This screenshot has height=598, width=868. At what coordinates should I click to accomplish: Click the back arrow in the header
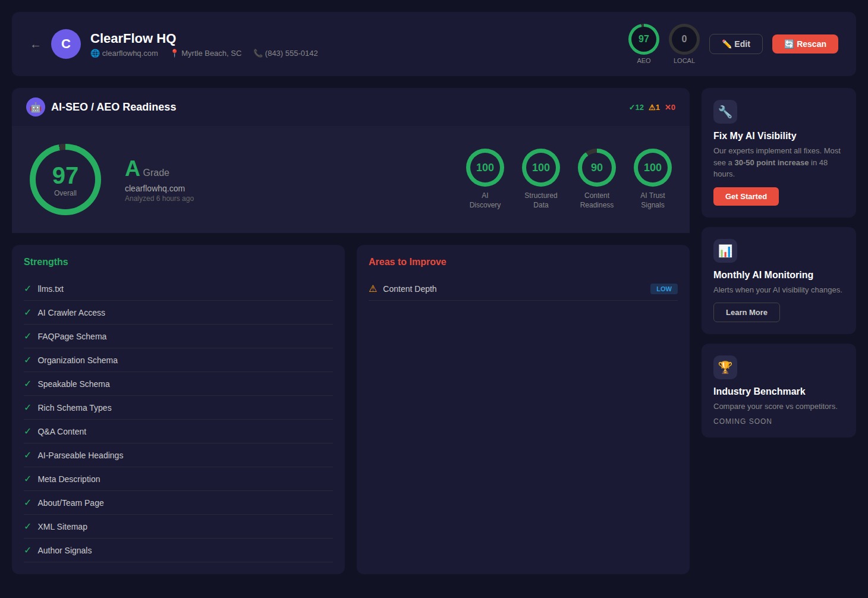[36, 46]
